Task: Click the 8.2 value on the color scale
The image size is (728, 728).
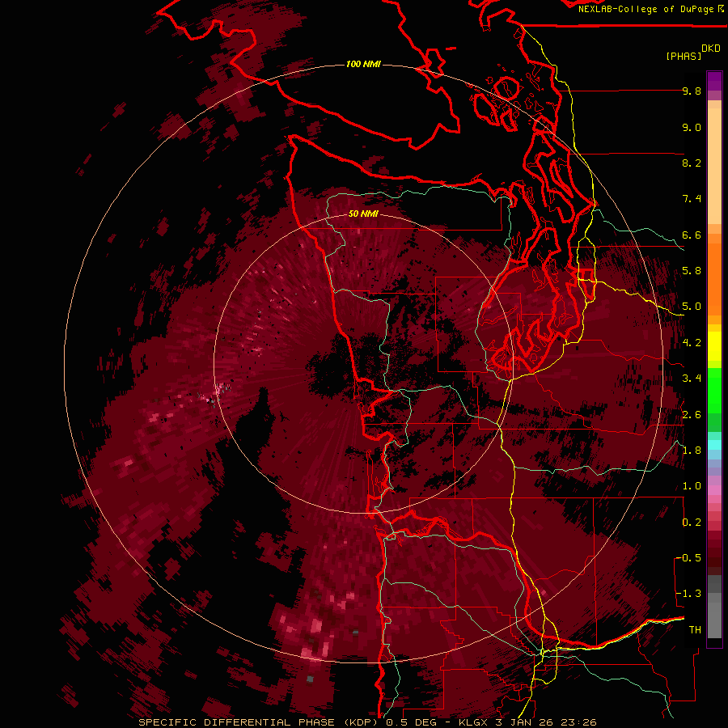Action: coord(692,163)
